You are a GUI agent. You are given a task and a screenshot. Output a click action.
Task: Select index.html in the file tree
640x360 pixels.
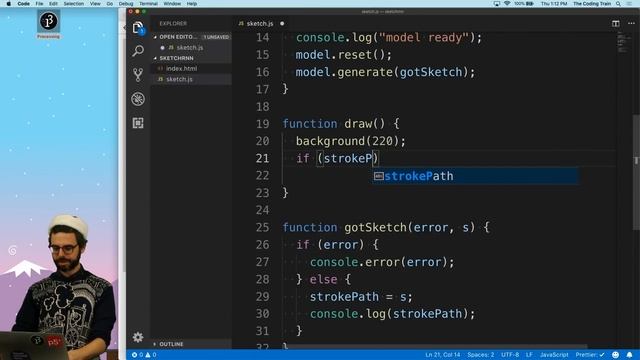(x=182, y=69)
